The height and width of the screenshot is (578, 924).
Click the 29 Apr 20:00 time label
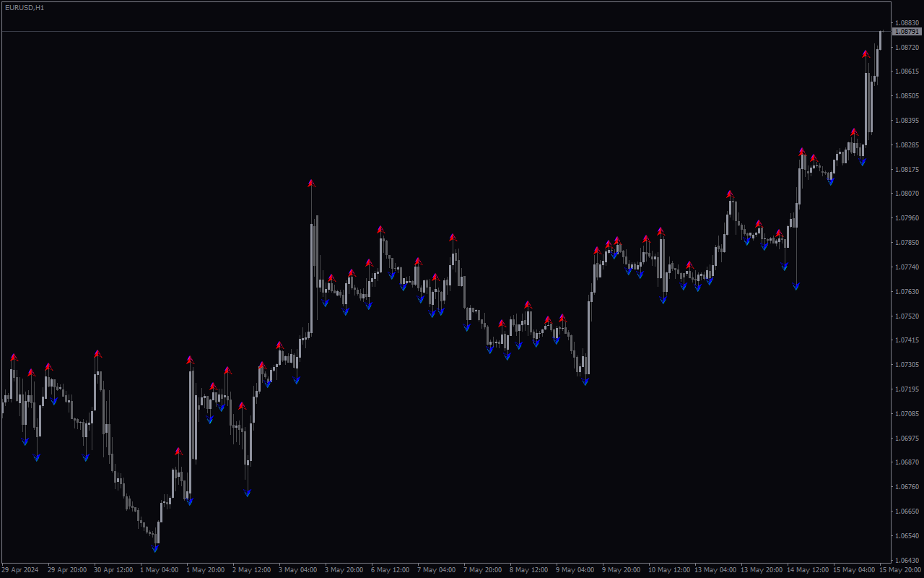[67, 570]
